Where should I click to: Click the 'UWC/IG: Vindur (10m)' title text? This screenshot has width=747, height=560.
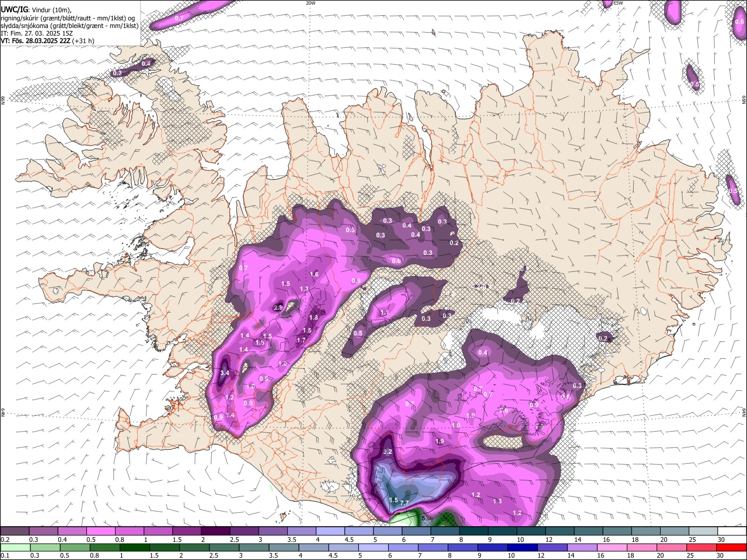(x=36, y=10)
